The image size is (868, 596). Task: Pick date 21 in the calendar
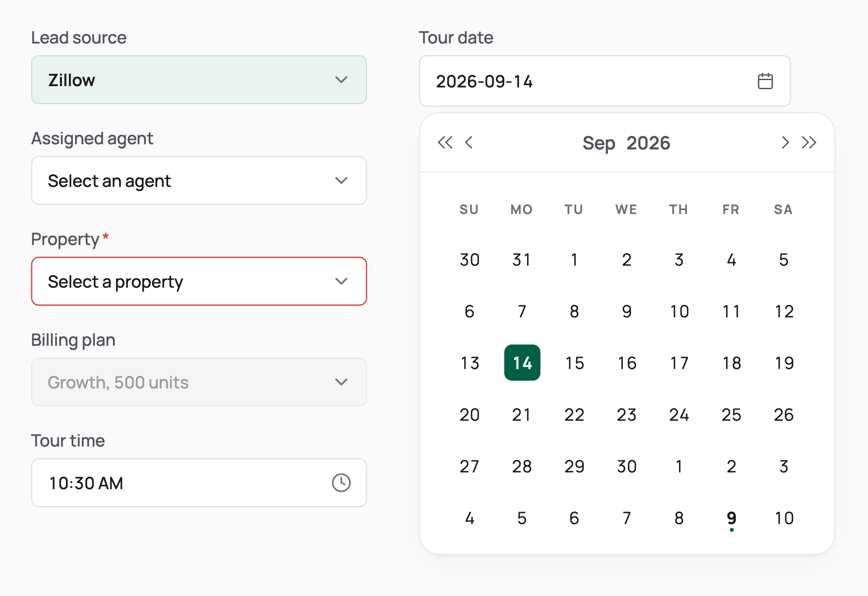522,414
